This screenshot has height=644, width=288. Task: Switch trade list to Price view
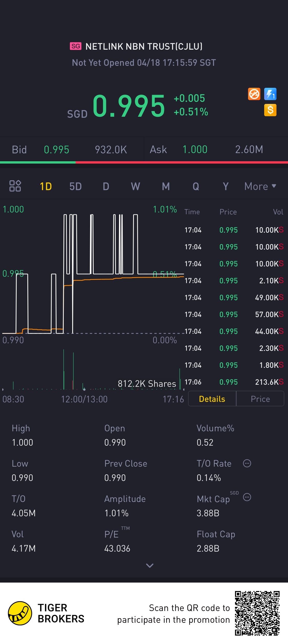coord(260,399)
